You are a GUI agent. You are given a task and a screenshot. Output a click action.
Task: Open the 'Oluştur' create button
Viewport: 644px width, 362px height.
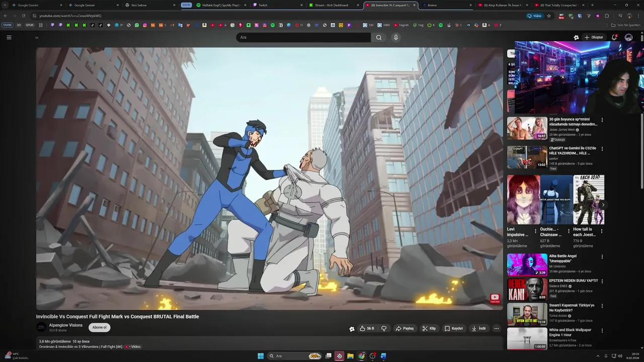(x=594, y=37)
